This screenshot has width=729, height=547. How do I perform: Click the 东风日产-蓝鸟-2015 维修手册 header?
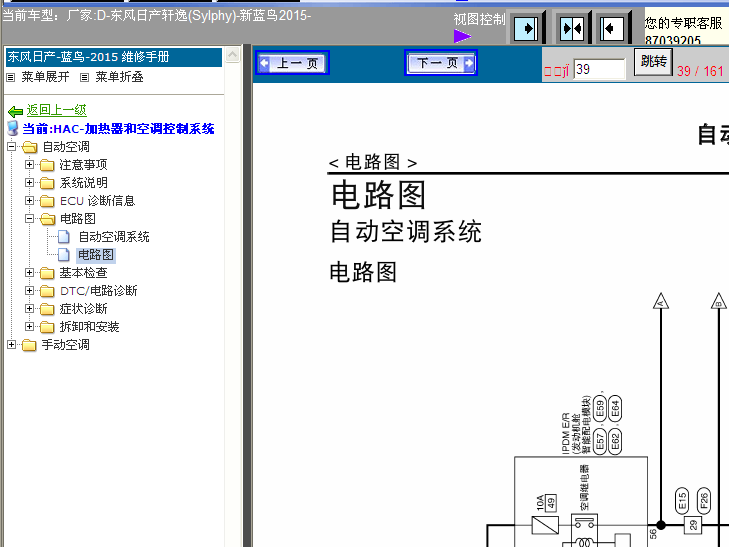tap(113, 57)
